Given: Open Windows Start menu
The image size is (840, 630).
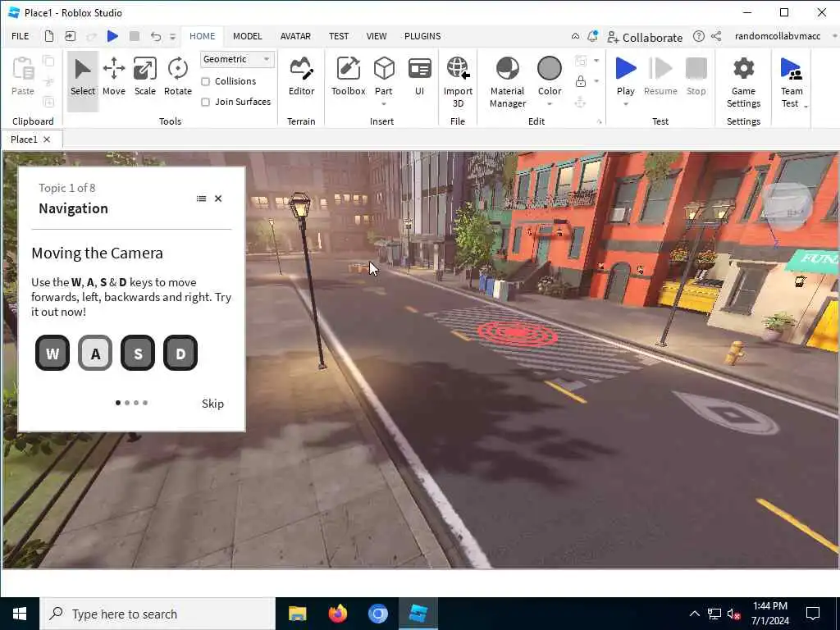Looking at the screenshot, I should pos(20,614).
